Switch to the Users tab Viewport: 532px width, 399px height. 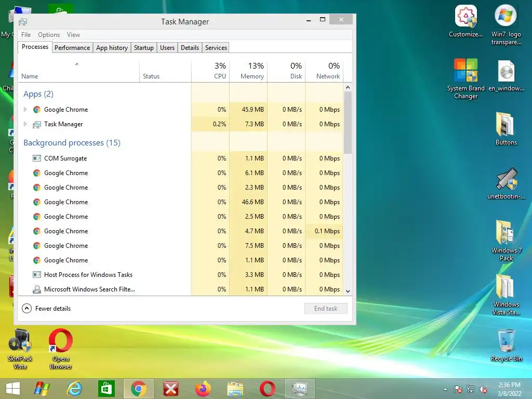167,47
